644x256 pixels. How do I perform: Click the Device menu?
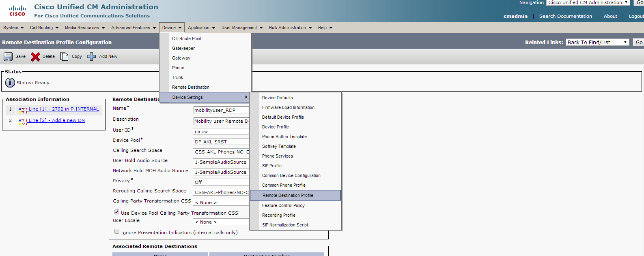coord(172,28)
